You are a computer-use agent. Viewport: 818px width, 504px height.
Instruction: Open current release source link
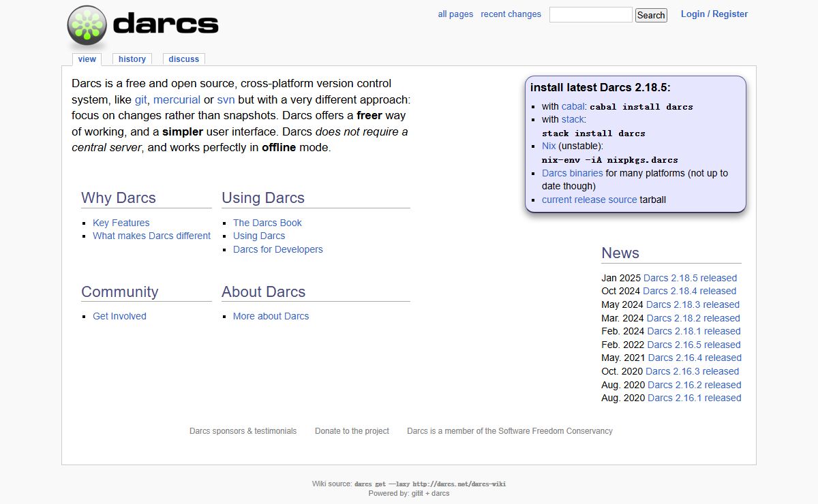(590, 200)
